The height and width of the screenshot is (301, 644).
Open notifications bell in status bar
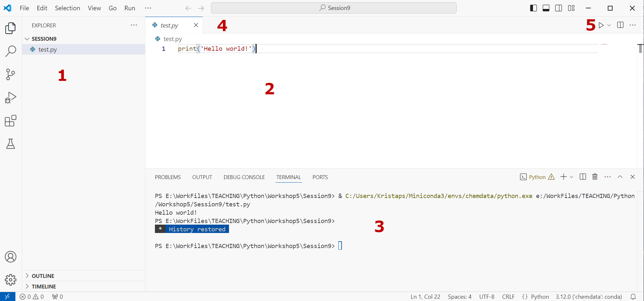[x=633, y=297]
